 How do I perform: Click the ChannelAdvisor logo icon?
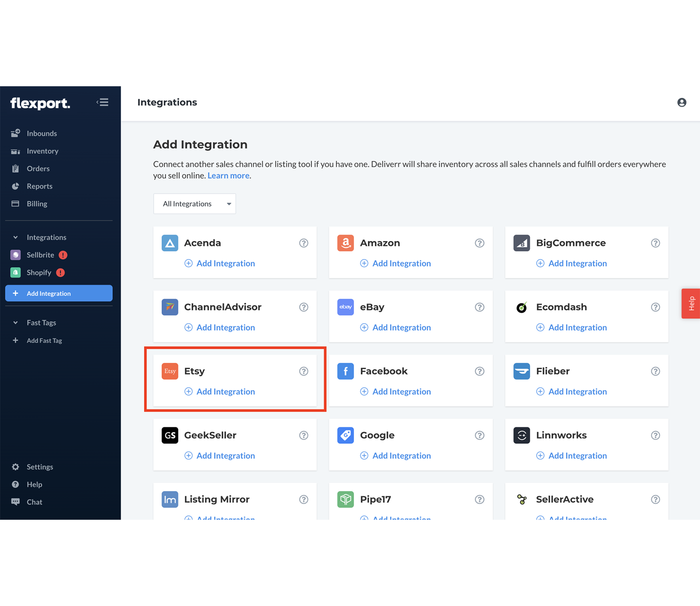coord(170,307)
